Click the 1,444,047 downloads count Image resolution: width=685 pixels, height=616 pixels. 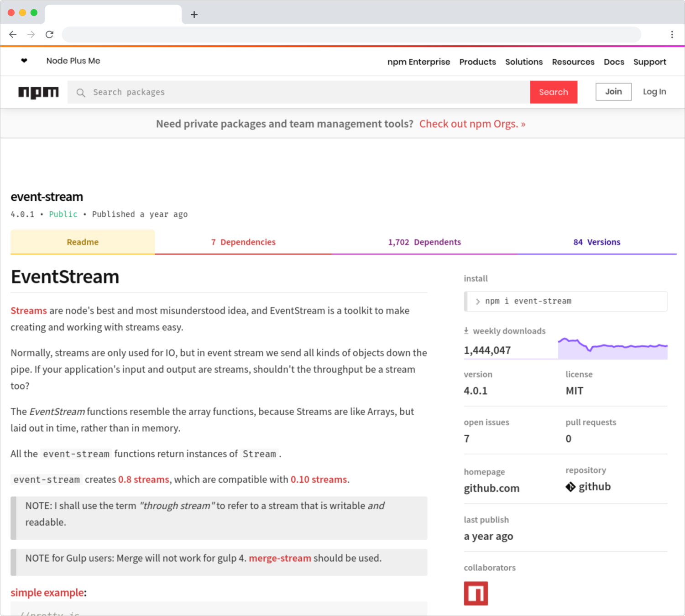click(x=487, y=350)
